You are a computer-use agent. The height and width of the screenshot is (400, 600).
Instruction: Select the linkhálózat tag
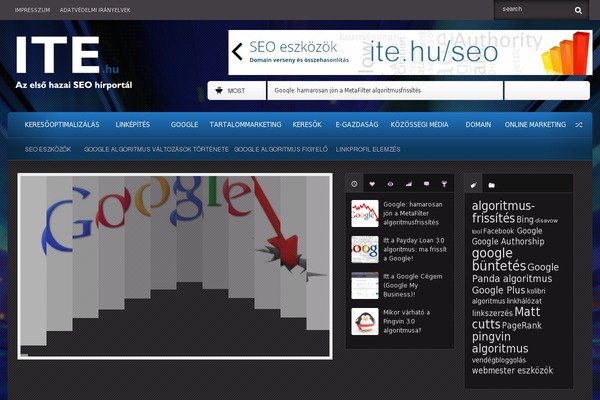524,301
